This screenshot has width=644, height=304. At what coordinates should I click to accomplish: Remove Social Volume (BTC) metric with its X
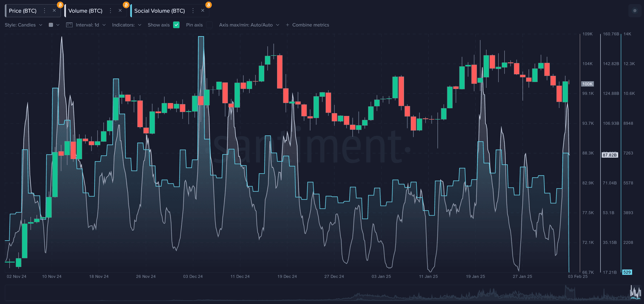203,11
